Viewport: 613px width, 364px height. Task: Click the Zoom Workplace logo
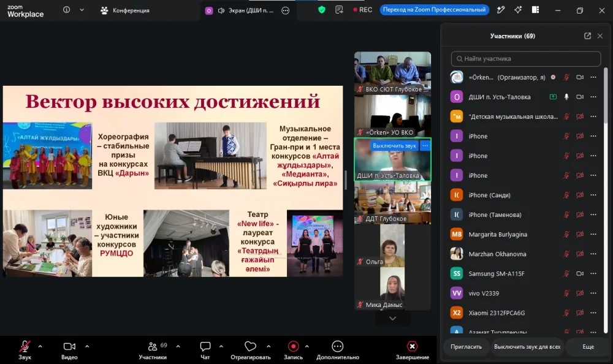(x=25, y=11)
